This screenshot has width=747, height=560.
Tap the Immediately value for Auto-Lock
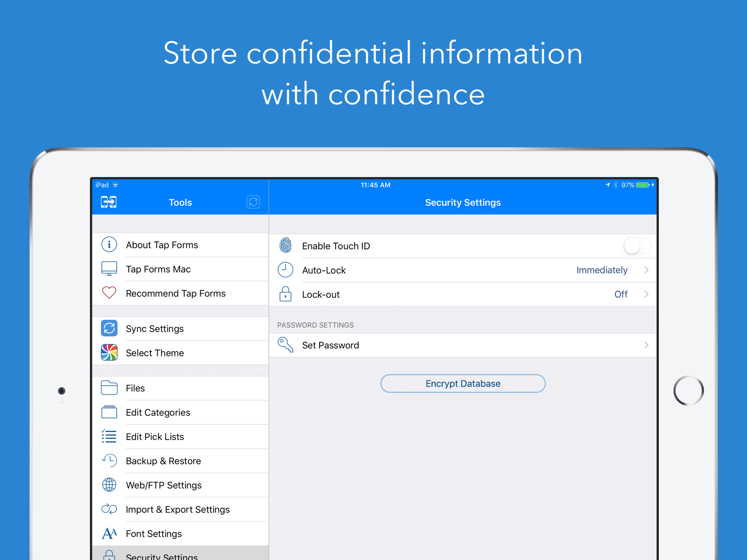pyautogui.click(x=601, y=270)
